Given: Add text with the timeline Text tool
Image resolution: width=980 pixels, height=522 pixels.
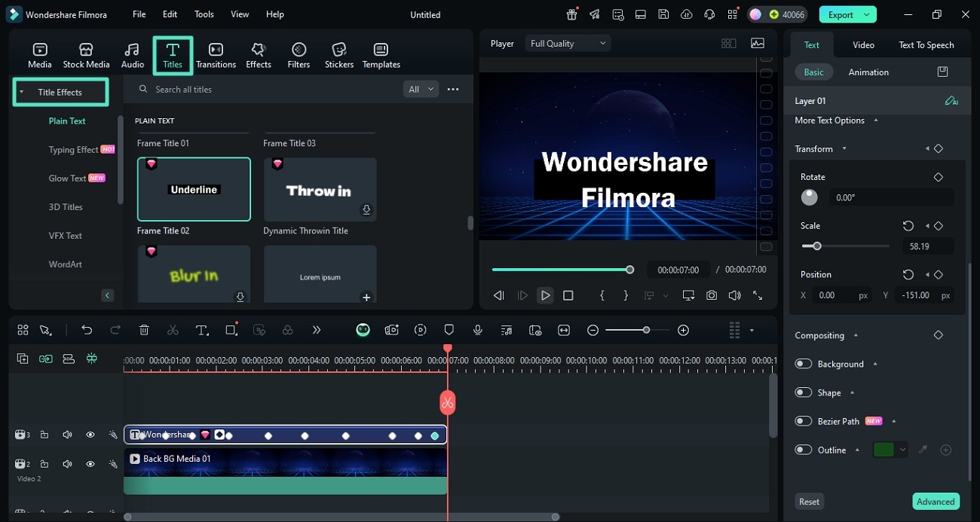Looking at the screenshot, I should [202, 330].
